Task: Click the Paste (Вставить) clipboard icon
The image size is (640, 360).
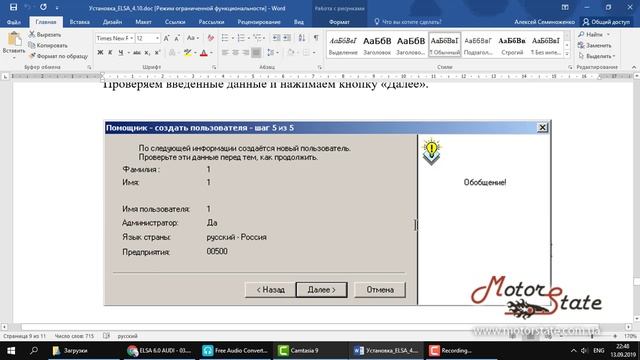Action: [14, 40]
